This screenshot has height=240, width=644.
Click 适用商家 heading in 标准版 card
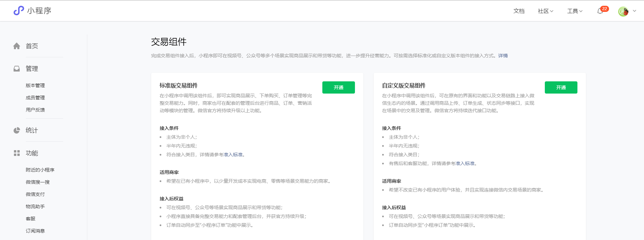pyautogui.click(x=169, y=172)
